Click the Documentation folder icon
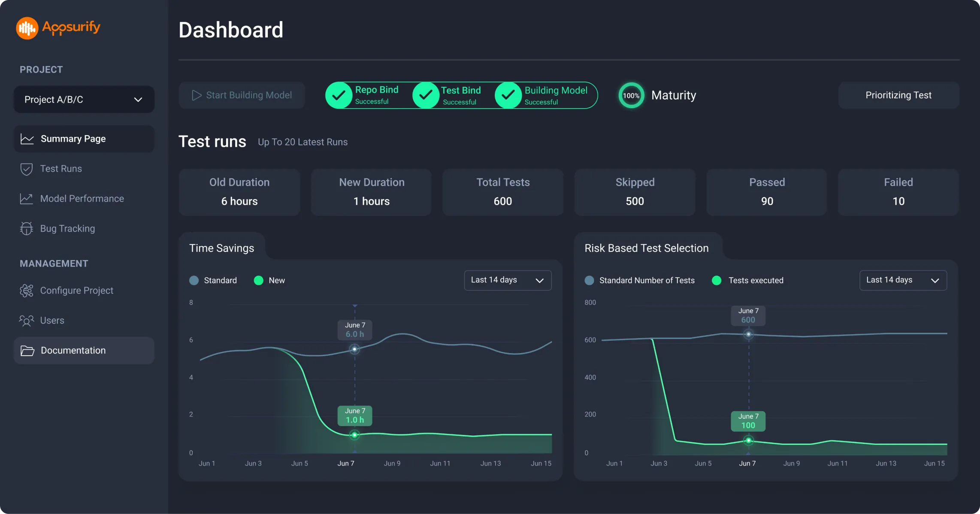The width and height of the screenshot is (980, 514). click(x=27, y=351)
